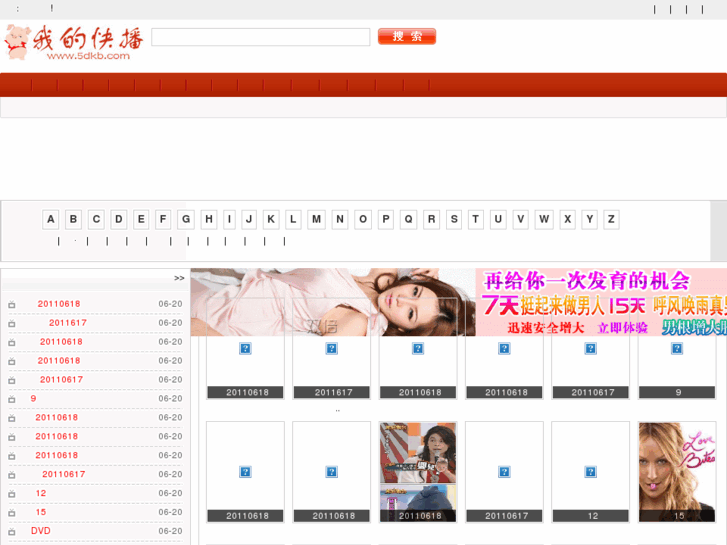Image resolution: width=727 pixels, height=545 pixels.
Task: Select the letter W filter
Action: (x=544, y=219)
